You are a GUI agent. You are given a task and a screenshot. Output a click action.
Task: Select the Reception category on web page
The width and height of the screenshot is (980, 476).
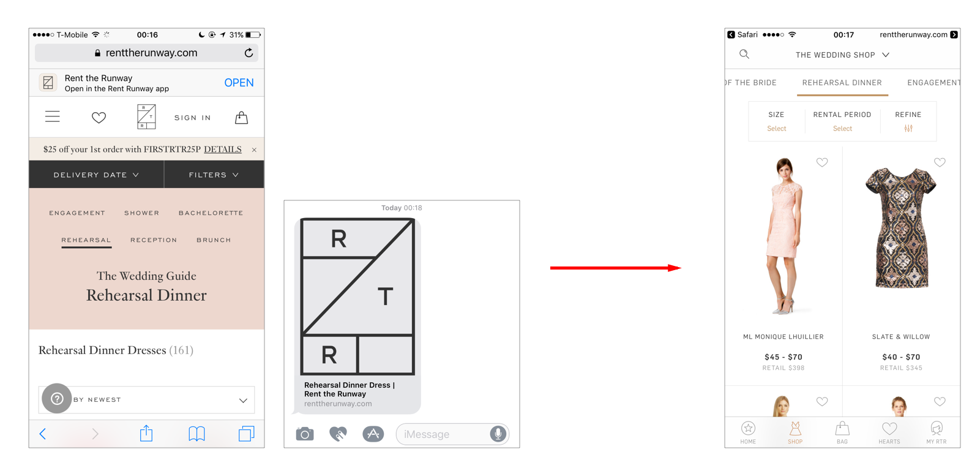(x=154, y=240)
